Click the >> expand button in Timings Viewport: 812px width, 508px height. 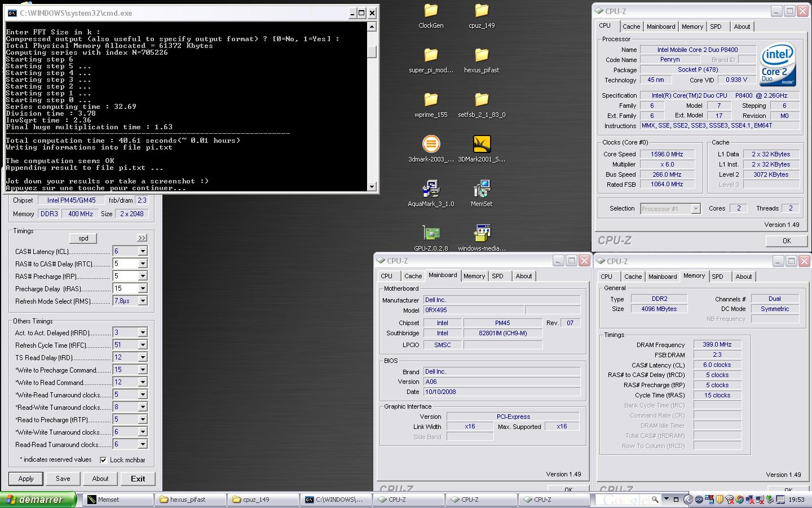click(142, 238)
